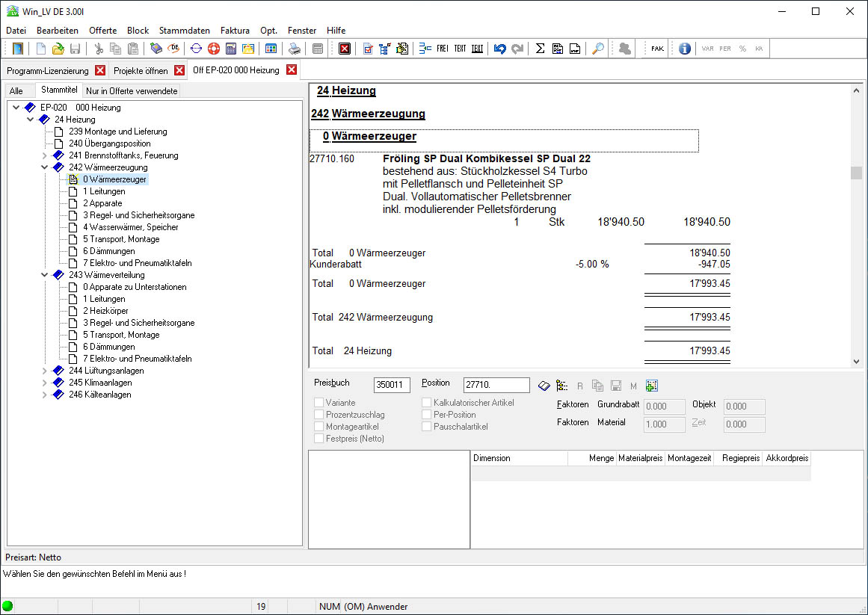868x615 pixels.
Task: Switch to the Alle tab
Action: (16, 90)
